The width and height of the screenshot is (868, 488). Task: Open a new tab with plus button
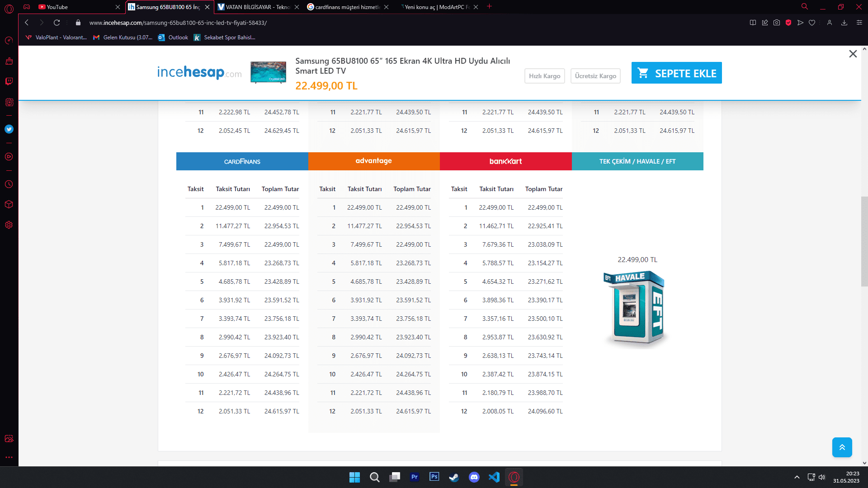[489, 6]
